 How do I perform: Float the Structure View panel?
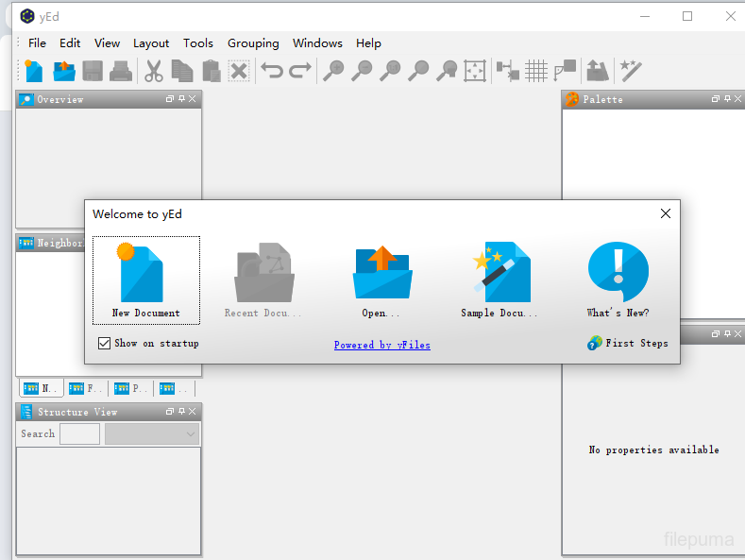(170, 411)
